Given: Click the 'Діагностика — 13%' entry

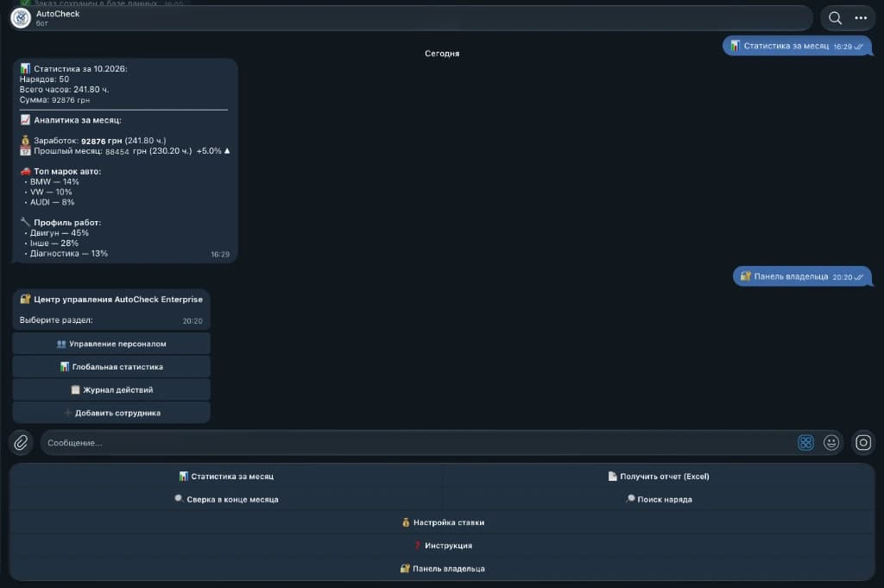Looking at the screenshot, I should [x=66, y=253].
